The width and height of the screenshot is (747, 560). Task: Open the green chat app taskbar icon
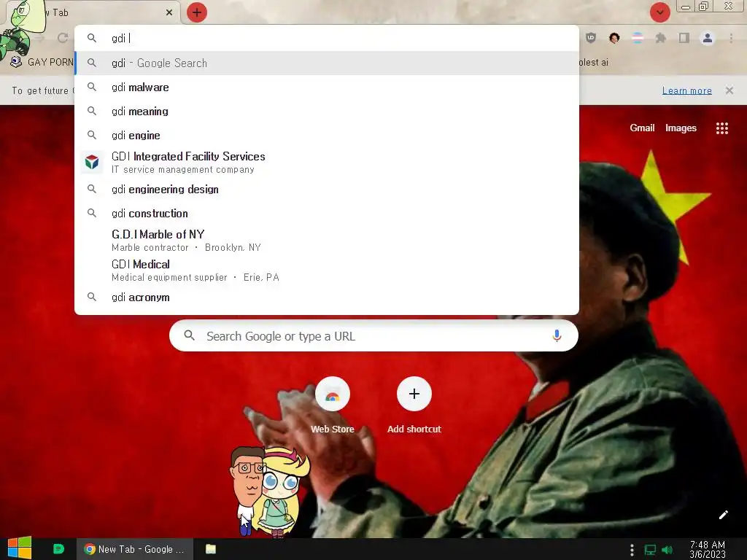coord(58,549)
